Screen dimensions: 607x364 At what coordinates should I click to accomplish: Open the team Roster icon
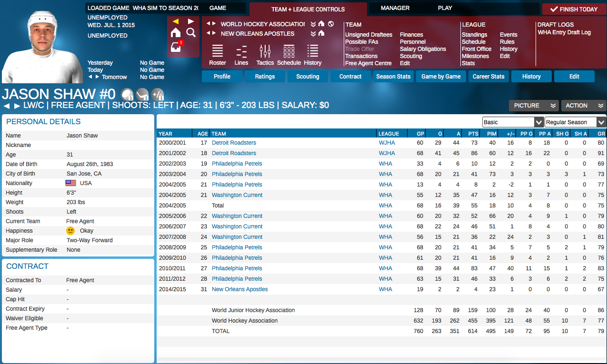[x=218, y=55]
